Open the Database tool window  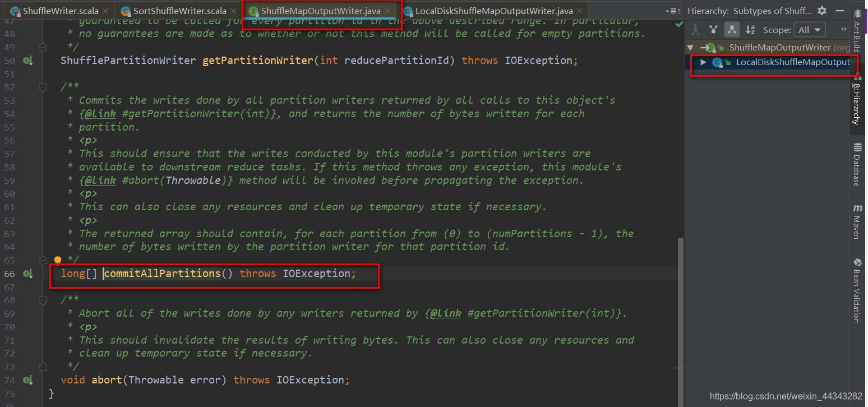857,164
